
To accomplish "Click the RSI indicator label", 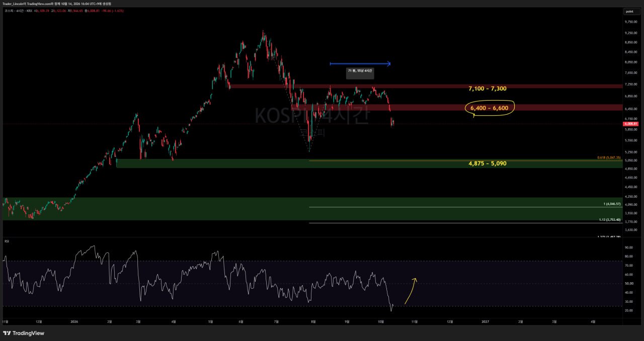I will click(x=8, y=242).
